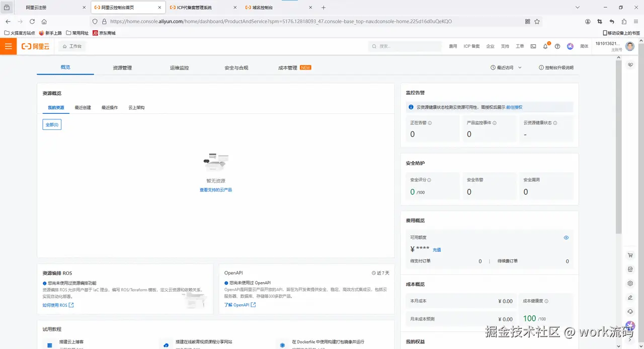644x349 pixels.
Task: Open the shopping cart icon in right sidebar
Action: (x=630, y=255)
